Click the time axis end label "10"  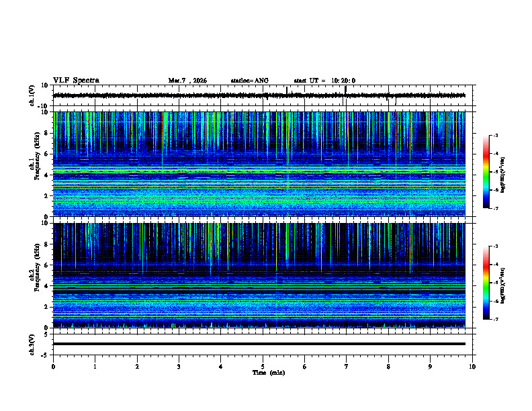click(472, 367)
